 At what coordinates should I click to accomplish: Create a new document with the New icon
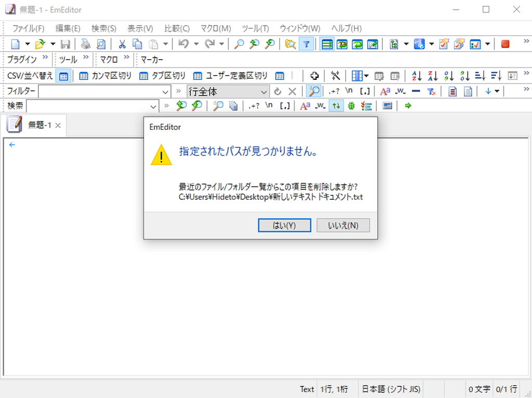click(x=16, y=44)
